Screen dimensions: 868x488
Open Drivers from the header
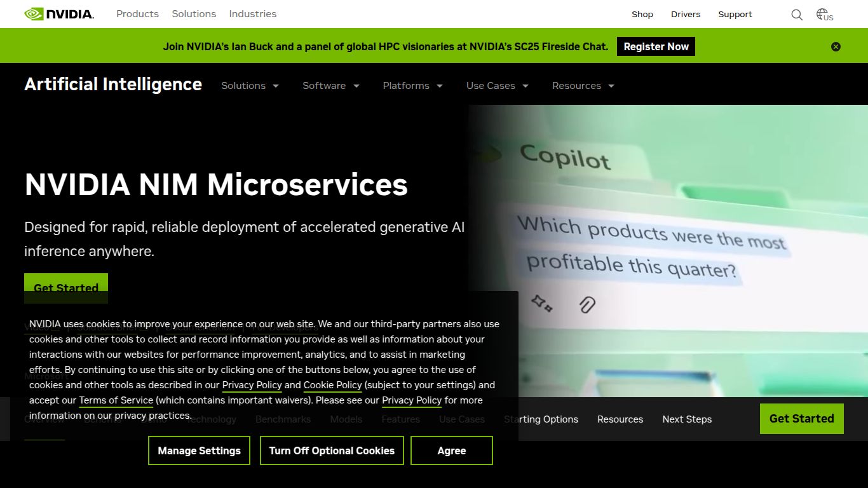tap(686, 14)
